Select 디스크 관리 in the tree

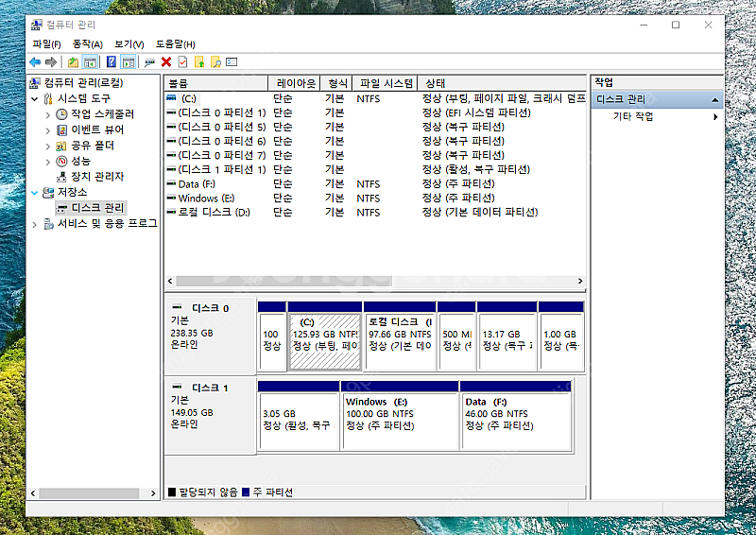point(97,208)
